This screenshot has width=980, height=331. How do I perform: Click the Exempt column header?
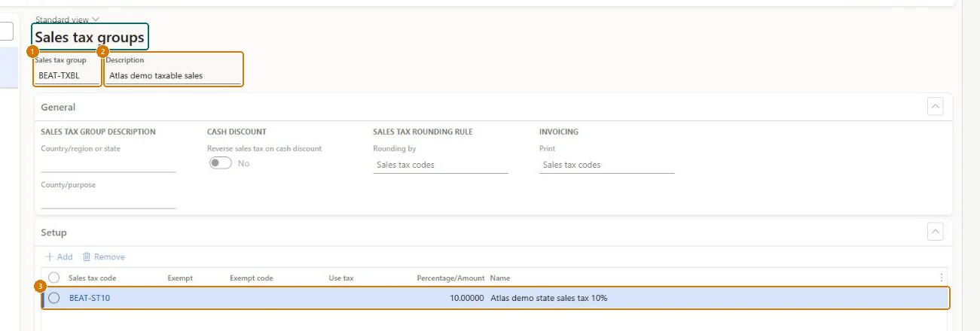click(180, 278)
